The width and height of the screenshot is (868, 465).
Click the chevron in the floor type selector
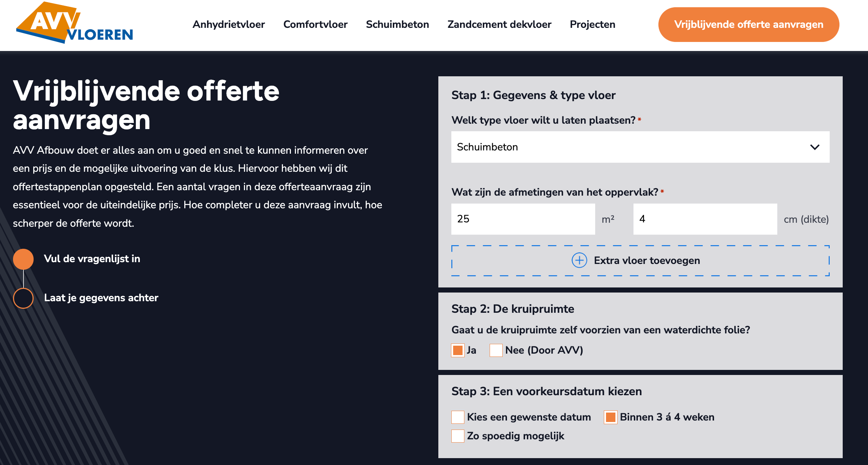pyautogui.click(x=815, y=147)
